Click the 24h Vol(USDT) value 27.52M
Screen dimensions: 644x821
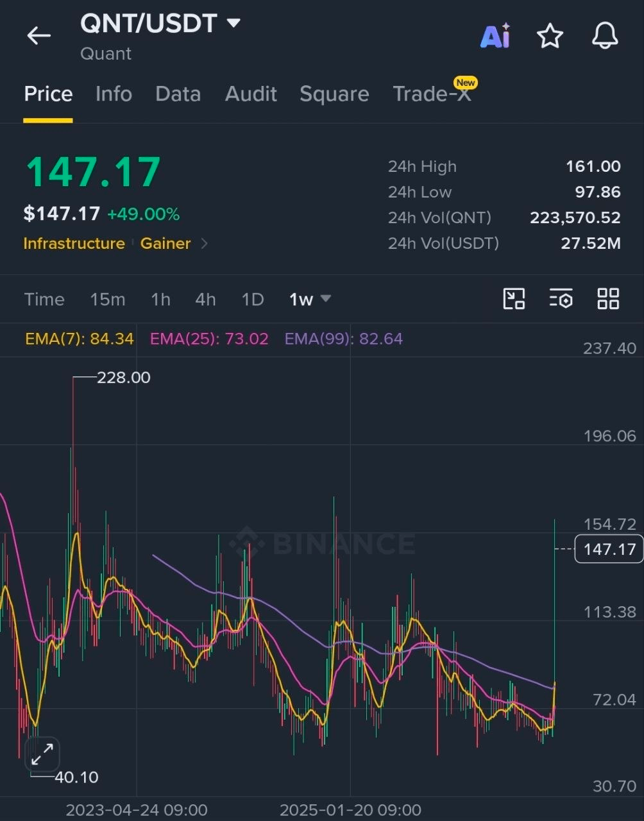pyautogui.click(x=591, y=244)
